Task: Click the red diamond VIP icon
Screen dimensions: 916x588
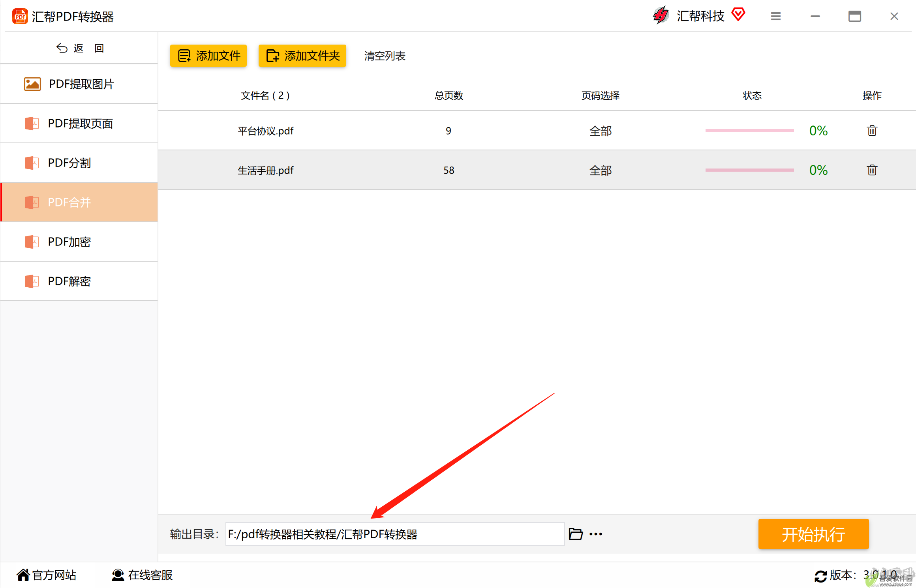Action: click(738, 15)
